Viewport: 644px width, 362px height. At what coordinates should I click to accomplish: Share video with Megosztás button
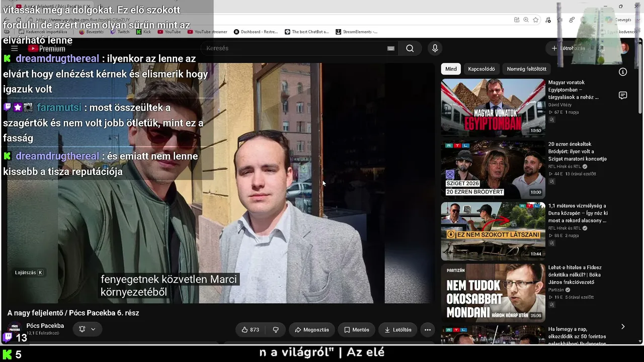pyautogui.click(x=312, y=330)
